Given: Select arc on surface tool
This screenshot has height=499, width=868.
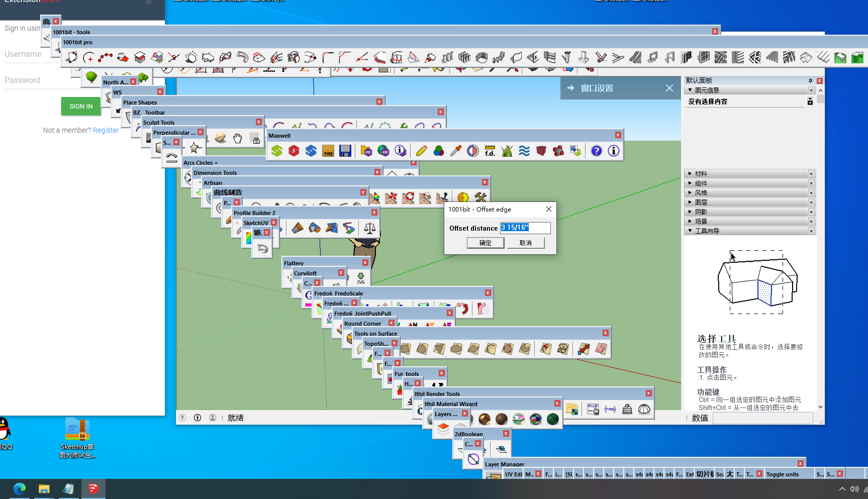Looking at the screenshot, I should (491, 349).
